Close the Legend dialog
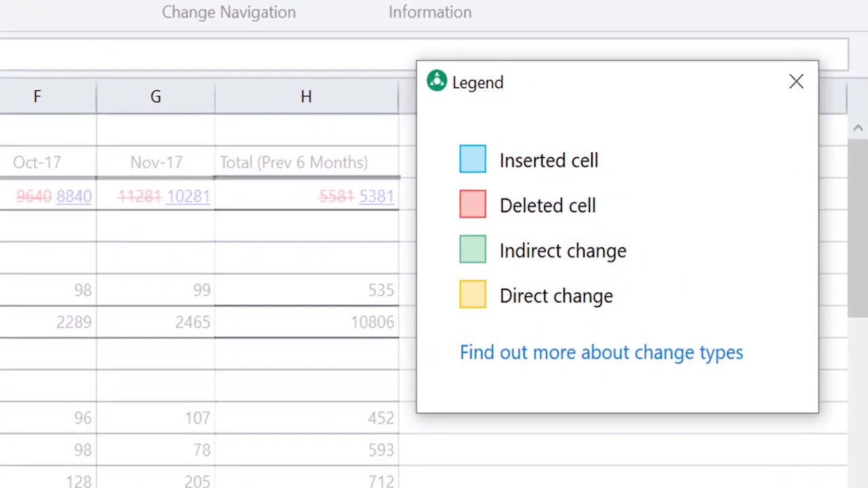Viewport: 868px width, 488px height. [x=796, y=82]
